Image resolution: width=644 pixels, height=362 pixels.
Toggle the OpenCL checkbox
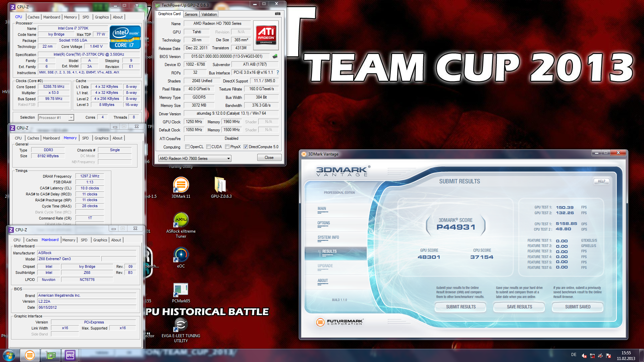click(187, 147)
